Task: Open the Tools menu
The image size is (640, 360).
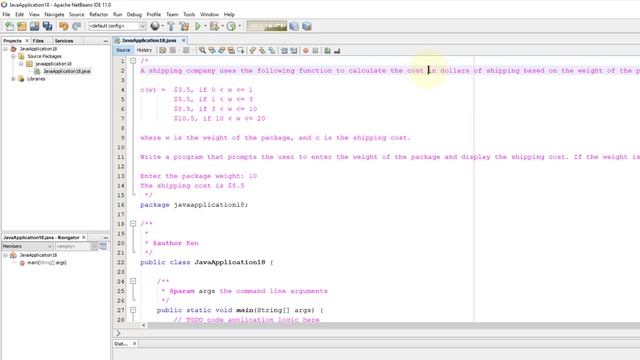Action: click(x=189, y=14)
